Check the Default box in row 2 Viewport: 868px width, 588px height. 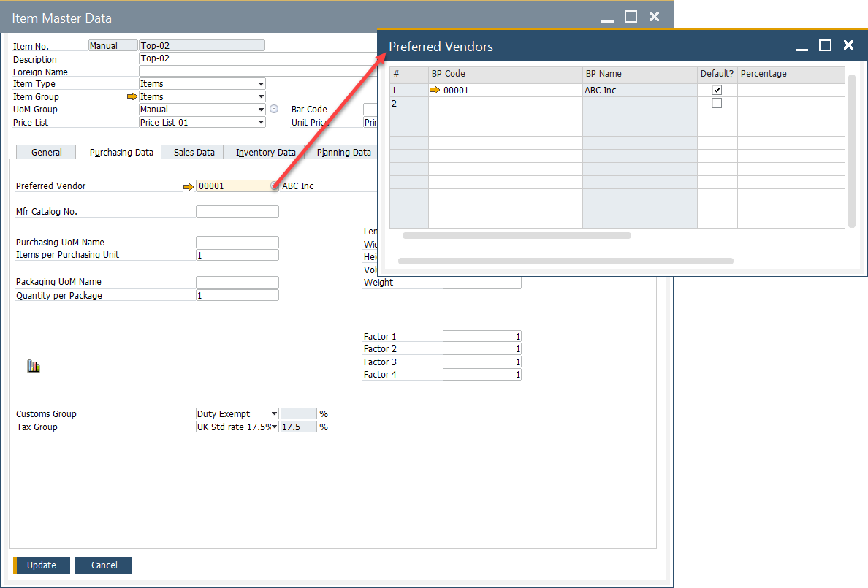717,104
